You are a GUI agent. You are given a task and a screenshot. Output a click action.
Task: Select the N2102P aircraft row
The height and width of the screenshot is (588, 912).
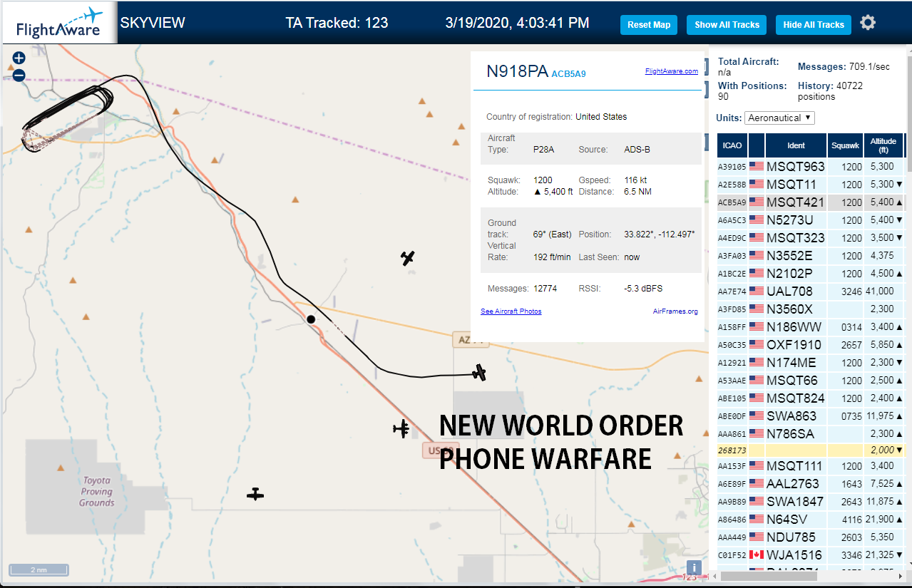[811, 274]
